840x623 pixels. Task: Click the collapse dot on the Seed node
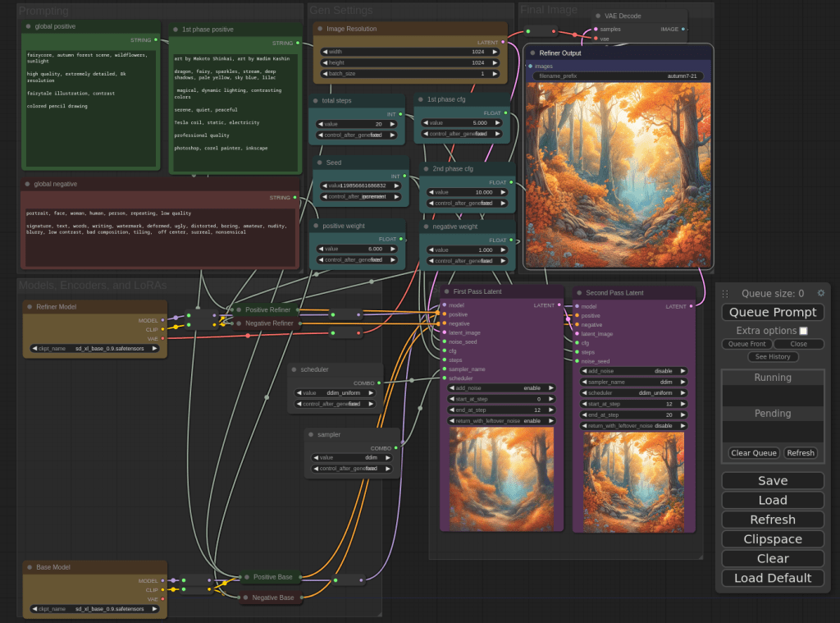(319, 163)
